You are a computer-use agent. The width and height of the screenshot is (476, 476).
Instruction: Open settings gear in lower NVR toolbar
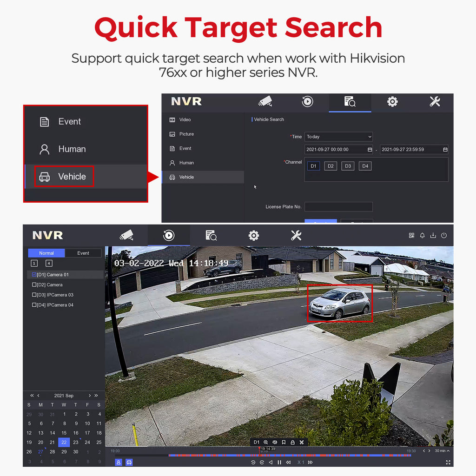pos(254,236)
